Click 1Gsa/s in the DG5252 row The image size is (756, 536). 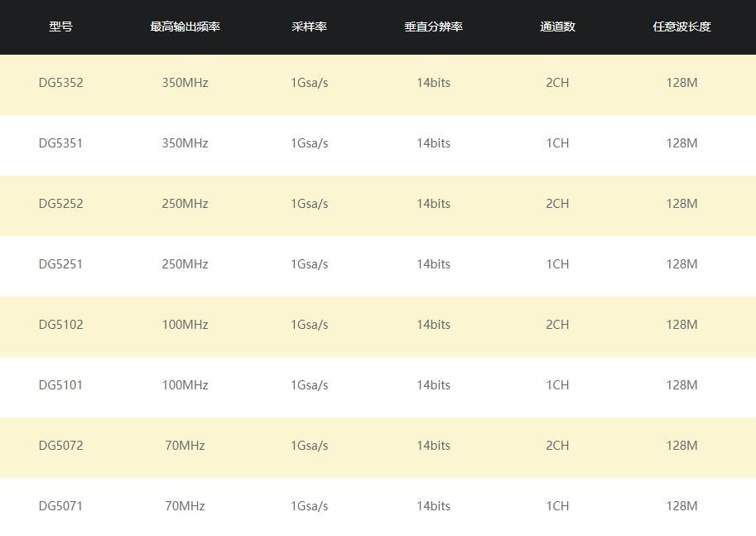click(309, 204)
